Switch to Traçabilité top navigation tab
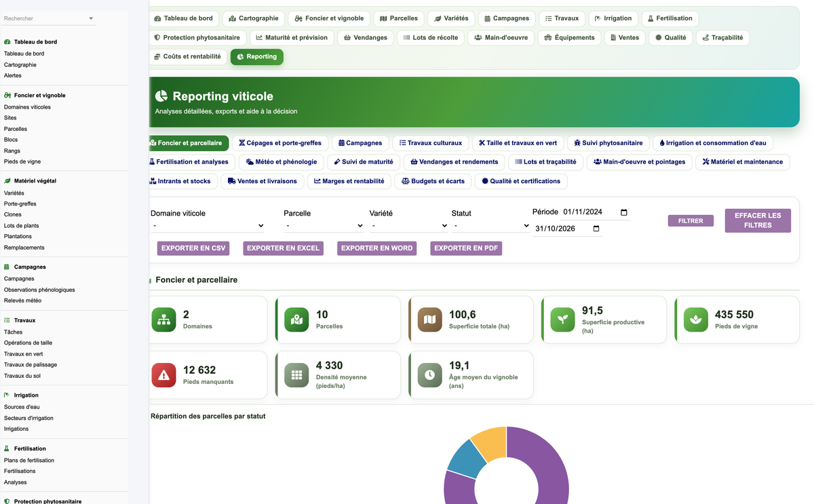Viewport: 814px width, 504px height. [722, 37]
